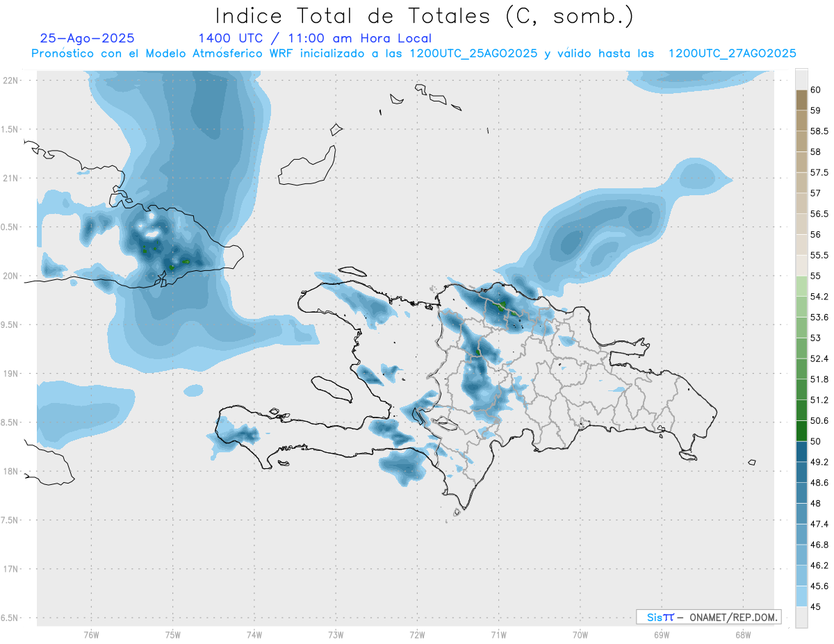834x644 pixels.
Task: Click the '51.8' value on the color scale
Action: pyautogui.click(x=819, y=379)
